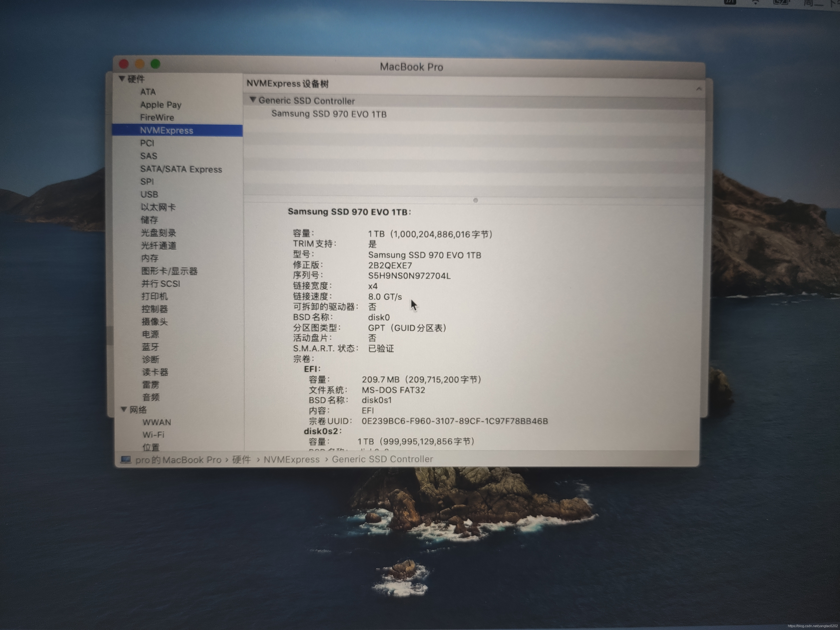Screen dimensions: 840x630
Task: Collapse the 网络 network section triangle
Action: point(124,409)
